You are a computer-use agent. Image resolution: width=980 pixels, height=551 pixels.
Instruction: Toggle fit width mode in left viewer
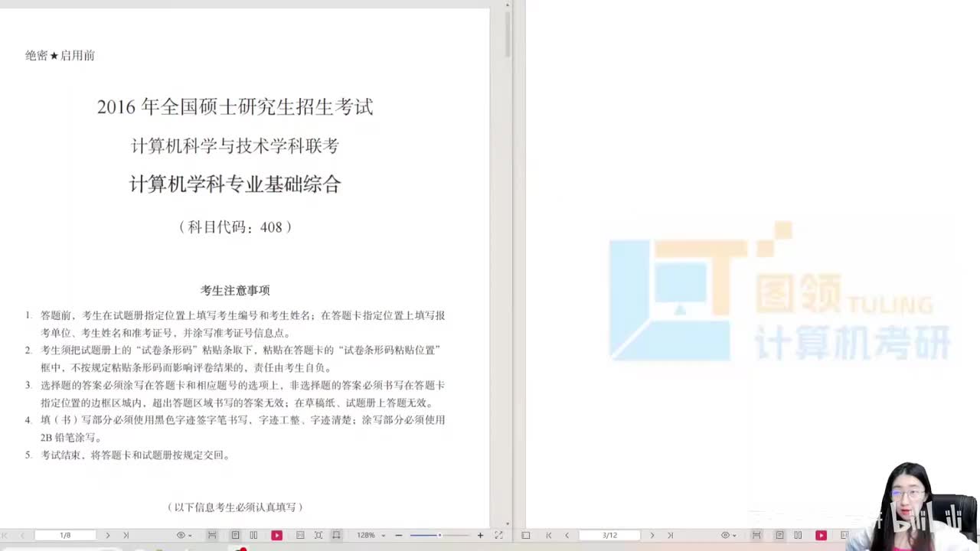pos(336,536)
